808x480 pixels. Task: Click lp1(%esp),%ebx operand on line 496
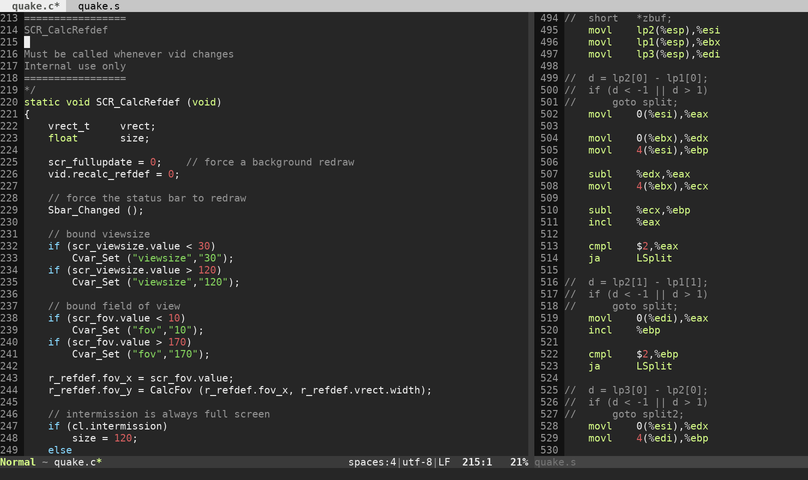coord(678,42)
